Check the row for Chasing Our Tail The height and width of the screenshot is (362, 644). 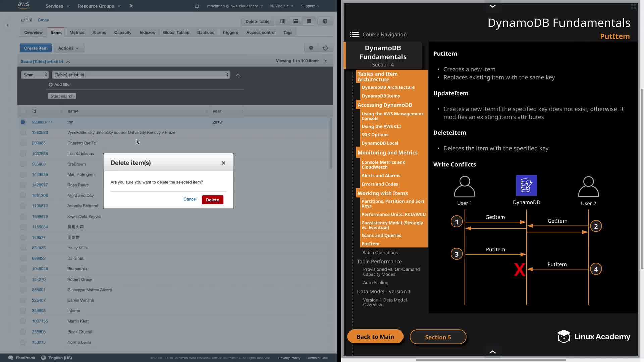pos(23,143)
